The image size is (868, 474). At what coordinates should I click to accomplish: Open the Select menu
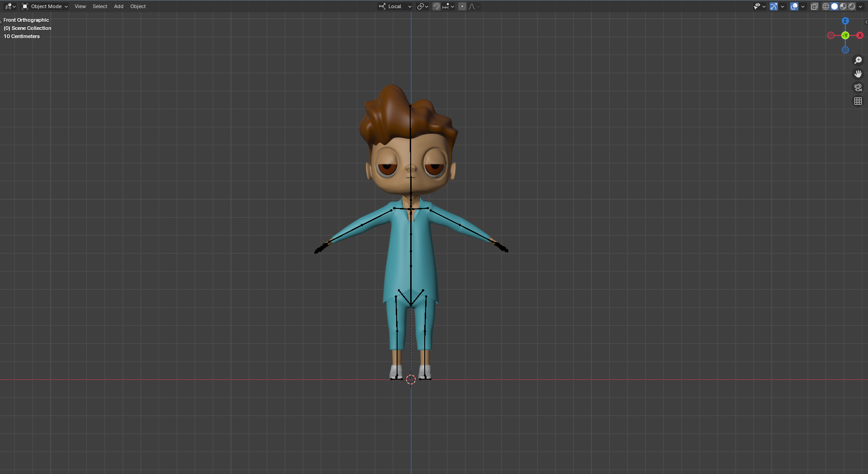tap(100, 6)
